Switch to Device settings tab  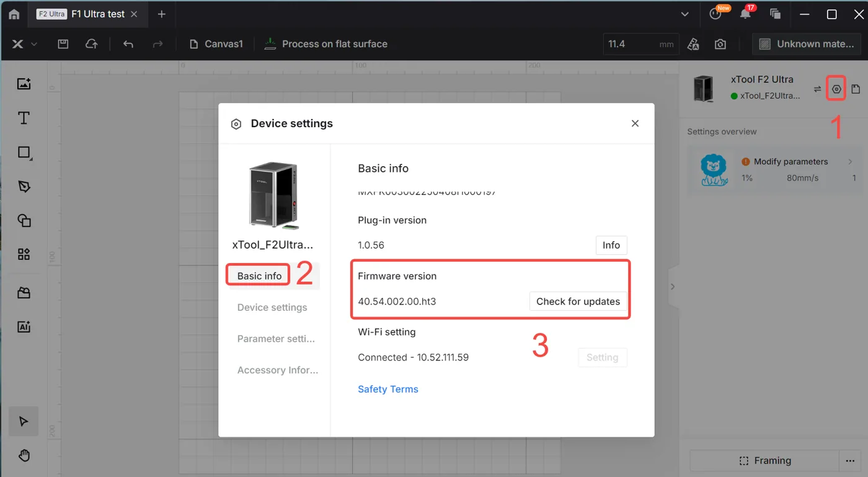tap(272, 307)
